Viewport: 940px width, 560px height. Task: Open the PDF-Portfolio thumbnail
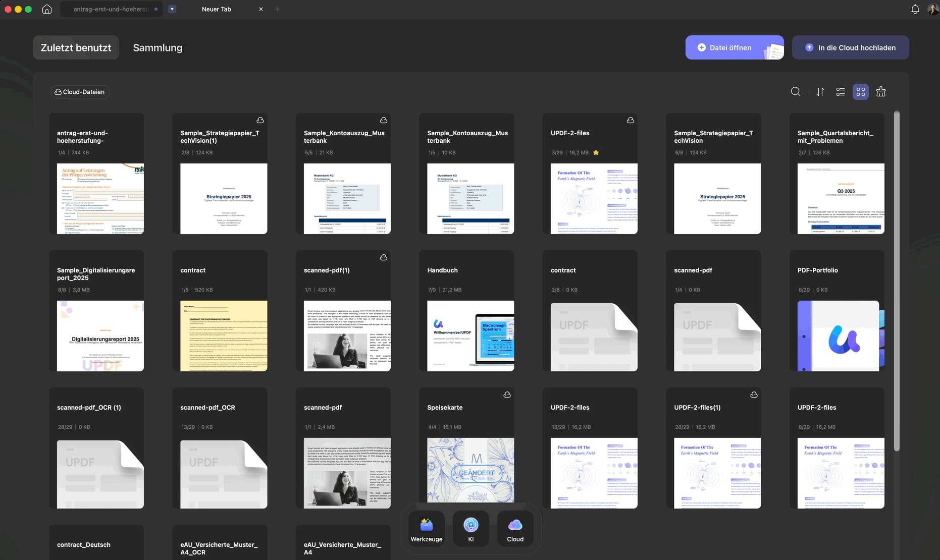pos(841,336)
